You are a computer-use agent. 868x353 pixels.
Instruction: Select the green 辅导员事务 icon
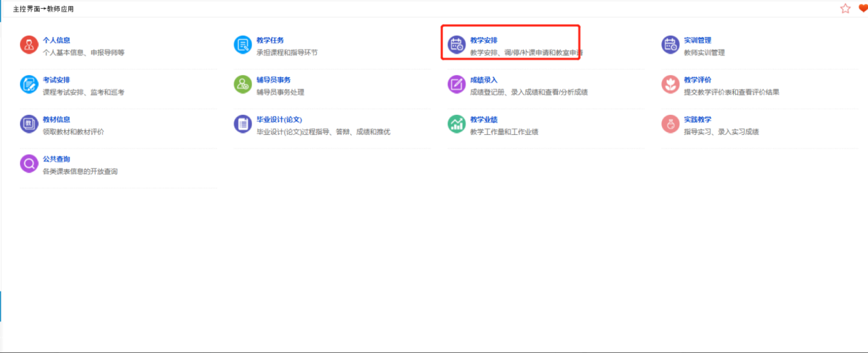(x=242, y=84)
